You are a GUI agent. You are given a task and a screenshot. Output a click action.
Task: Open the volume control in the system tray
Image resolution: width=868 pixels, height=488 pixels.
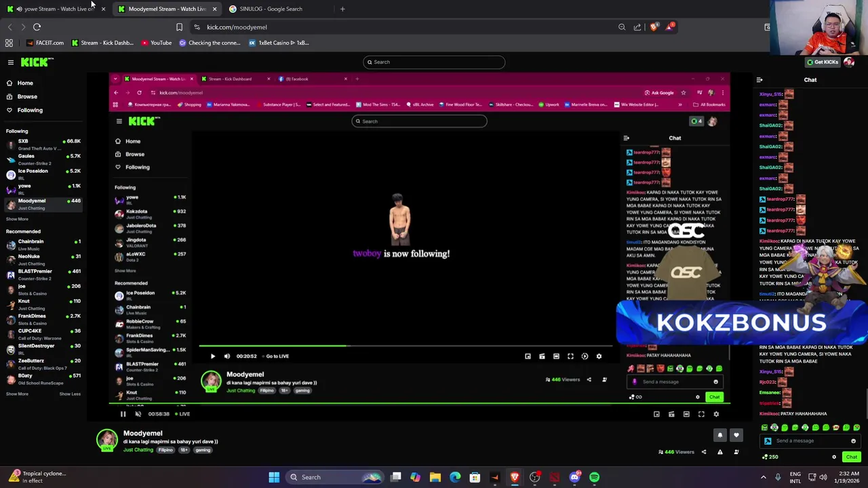[824, 477]
